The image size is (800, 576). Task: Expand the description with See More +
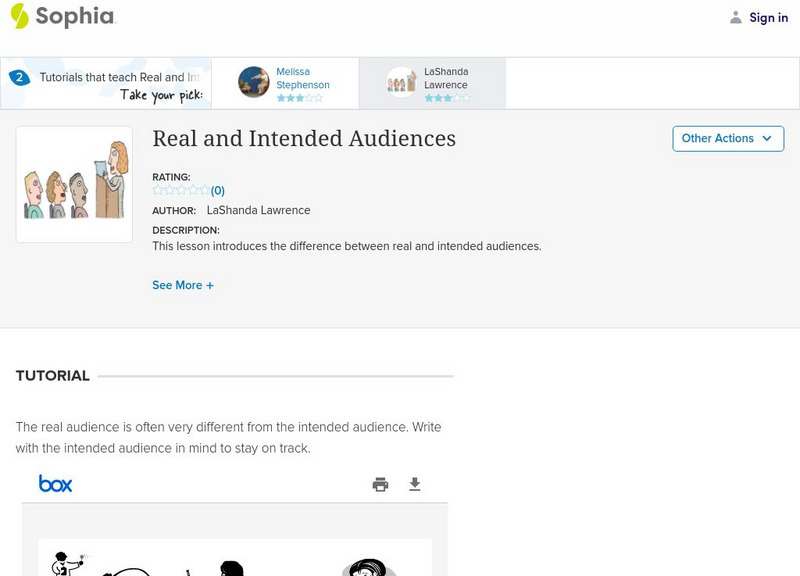click(183, 285)
